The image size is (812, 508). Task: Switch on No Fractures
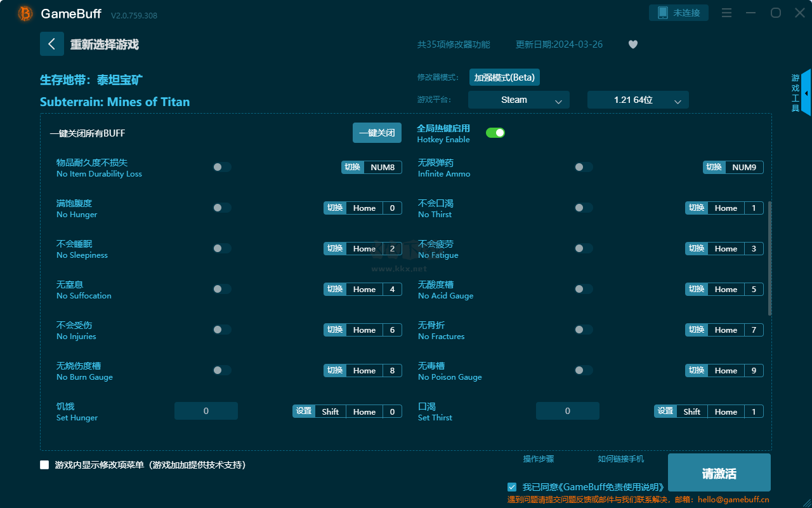point(583,330)
